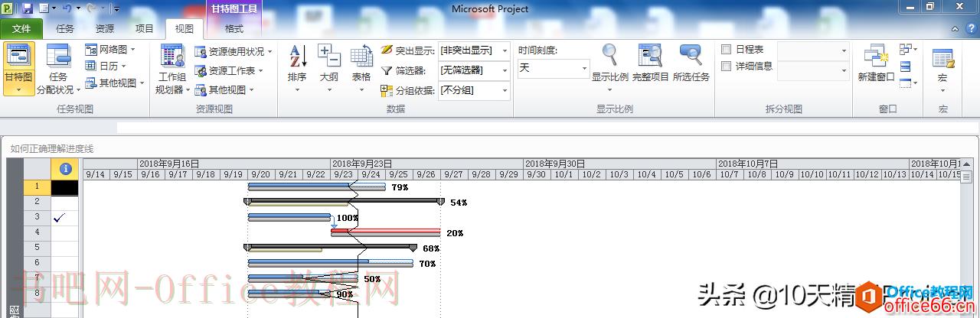This screenshot has height=318, width=980.
Task: Open Team Planner (工作组规划器) view
Action: tap(171, 68)
